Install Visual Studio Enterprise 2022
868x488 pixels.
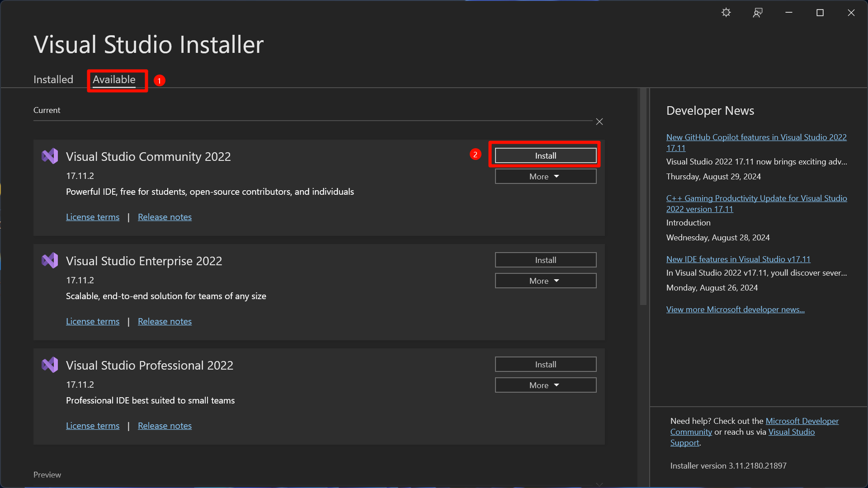tap(546, 260)
